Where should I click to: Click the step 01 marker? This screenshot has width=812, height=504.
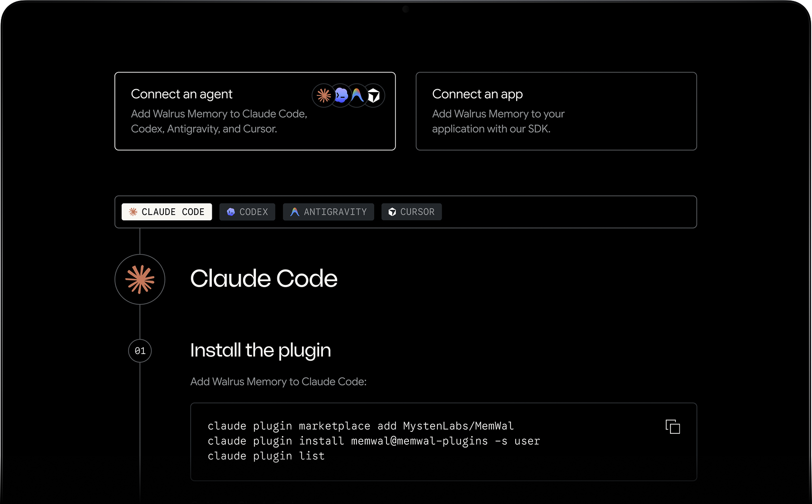(x=140, y=351)
